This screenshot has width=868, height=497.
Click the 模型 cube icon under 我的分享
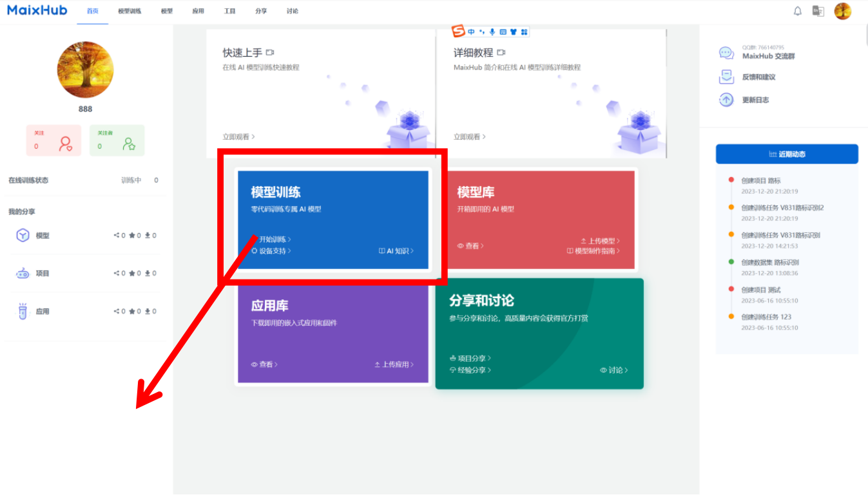click(x=23, y=236)
